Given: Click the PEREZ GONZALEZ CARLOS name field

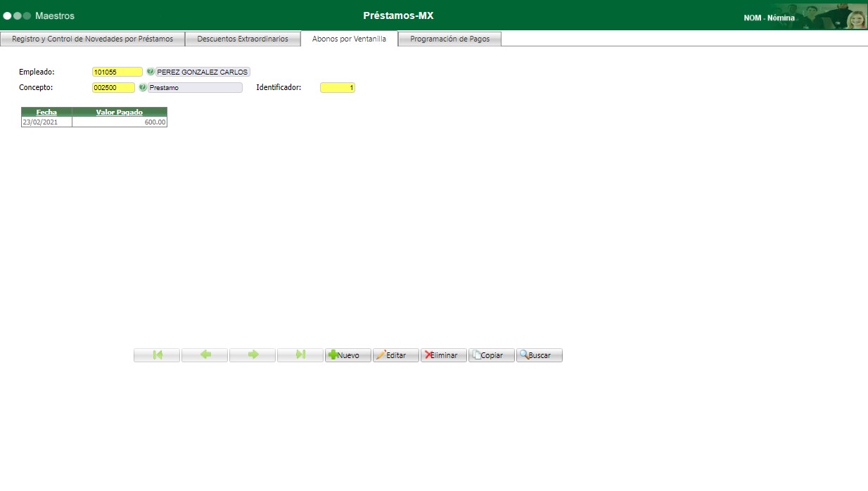Looking at the screenshot, I should [203, 72].
